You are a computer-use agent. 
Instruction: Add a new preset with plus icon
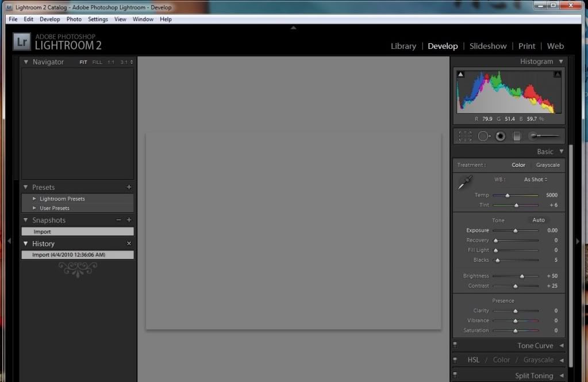129,187
